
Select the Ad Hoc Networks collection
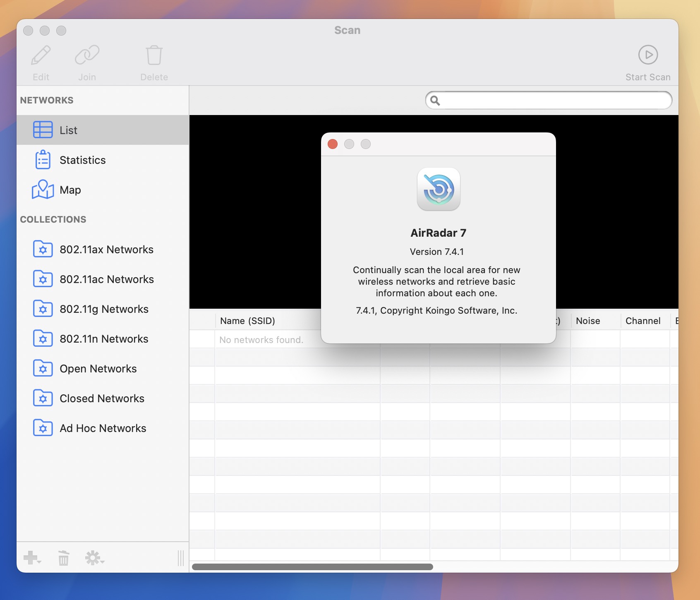103,428
